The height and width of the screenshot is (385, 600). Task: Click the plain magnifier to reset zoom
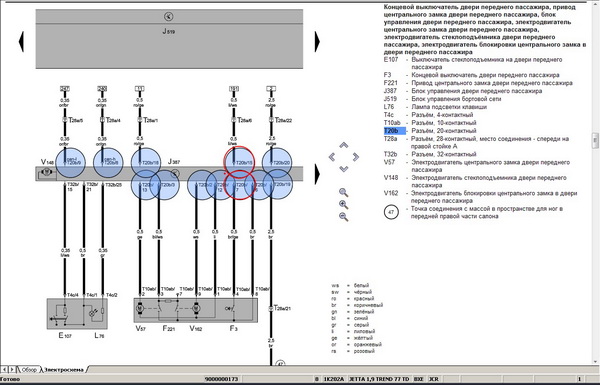344,192
